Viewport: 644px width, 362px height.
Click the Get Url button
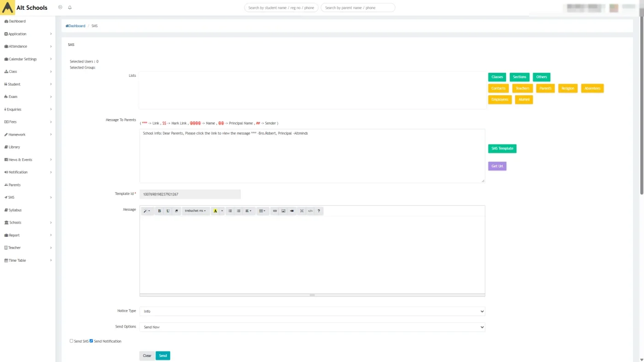point(497,166)
